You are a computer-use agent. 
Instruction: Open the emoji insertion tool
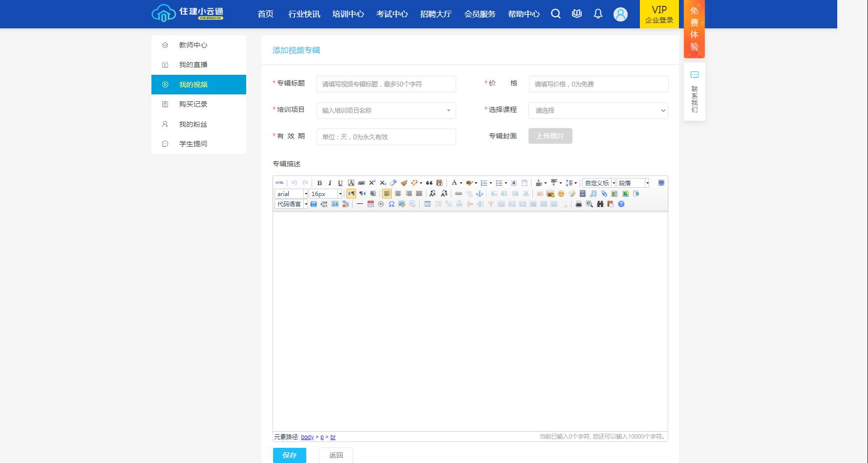pos(560,194)
